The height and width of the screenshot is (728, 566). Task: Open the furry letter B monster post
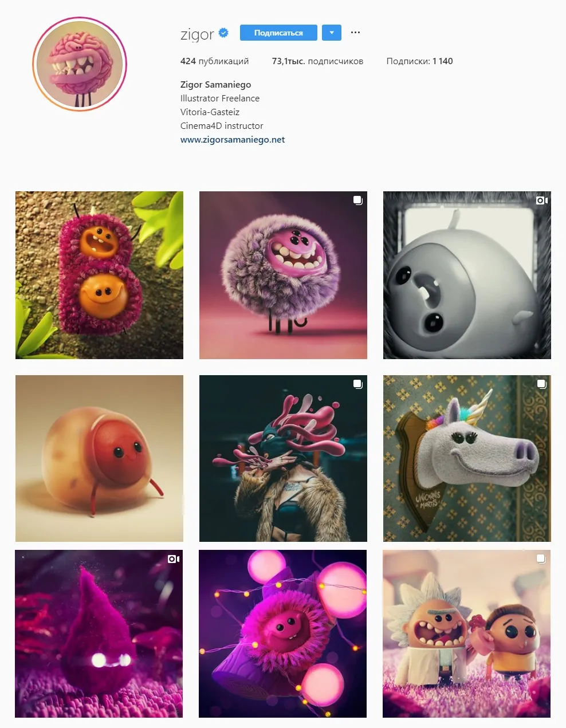99,275
